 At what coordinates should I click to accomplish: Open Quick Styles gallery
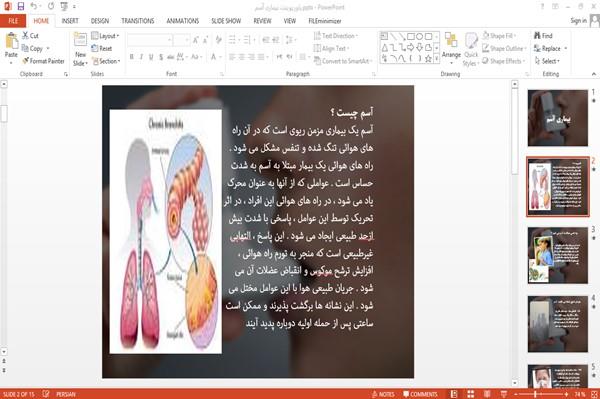[471, 50]
